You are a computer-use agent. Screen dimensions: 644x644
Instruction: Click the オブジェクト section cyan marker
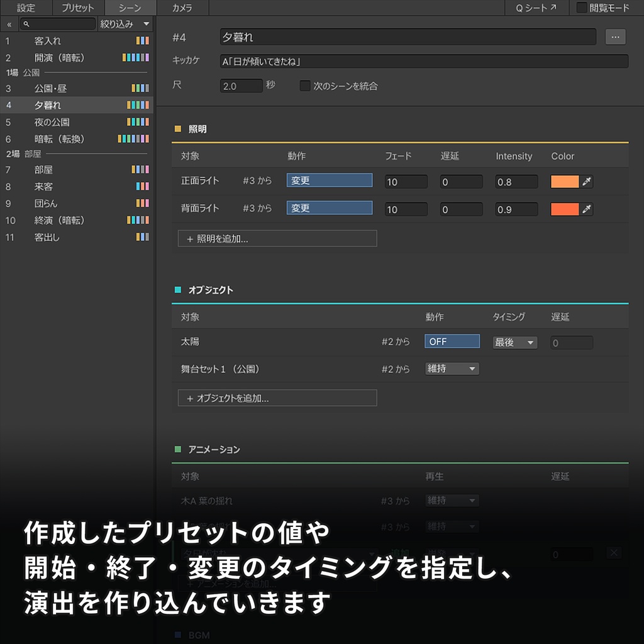[178, 290]
